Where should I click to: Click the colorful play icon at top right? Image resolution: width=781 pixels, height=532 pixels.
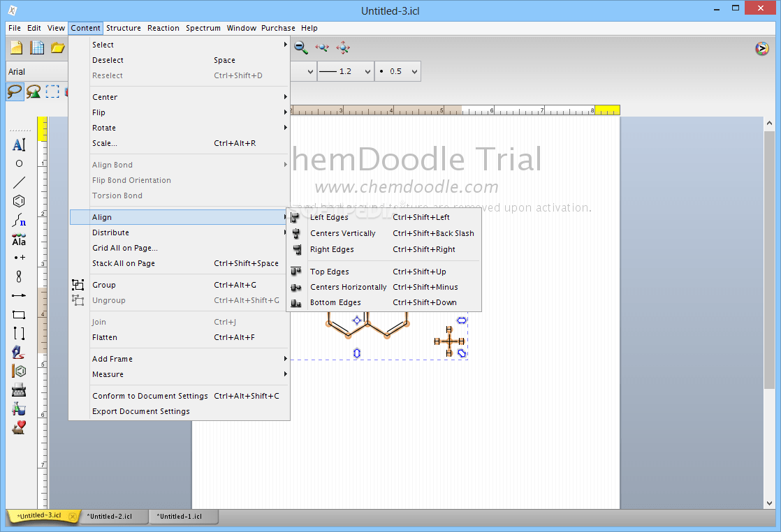[x=761, y=49]
